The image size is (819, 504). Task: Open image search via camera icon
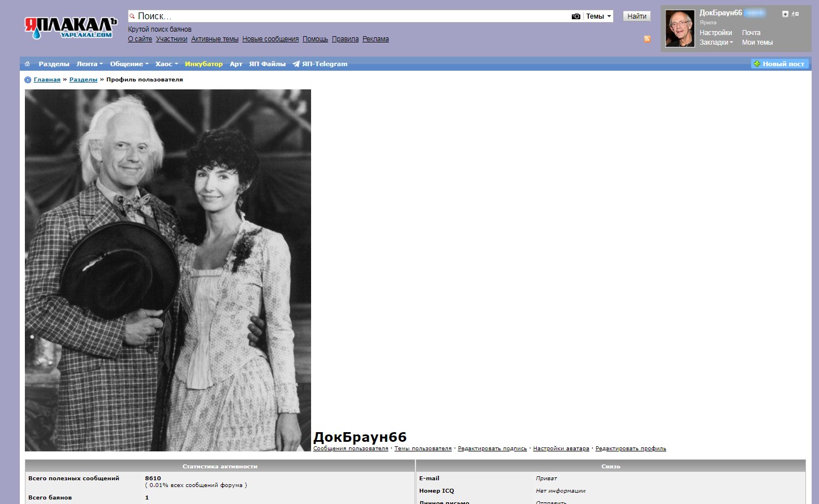coord(576,16)
